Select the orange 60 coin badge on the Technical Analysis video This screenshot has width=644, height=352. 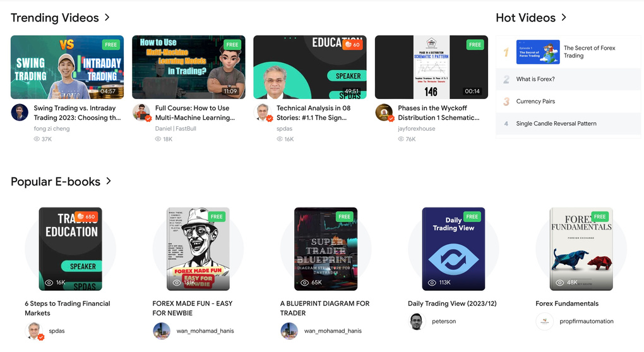(x=352, y=44)
